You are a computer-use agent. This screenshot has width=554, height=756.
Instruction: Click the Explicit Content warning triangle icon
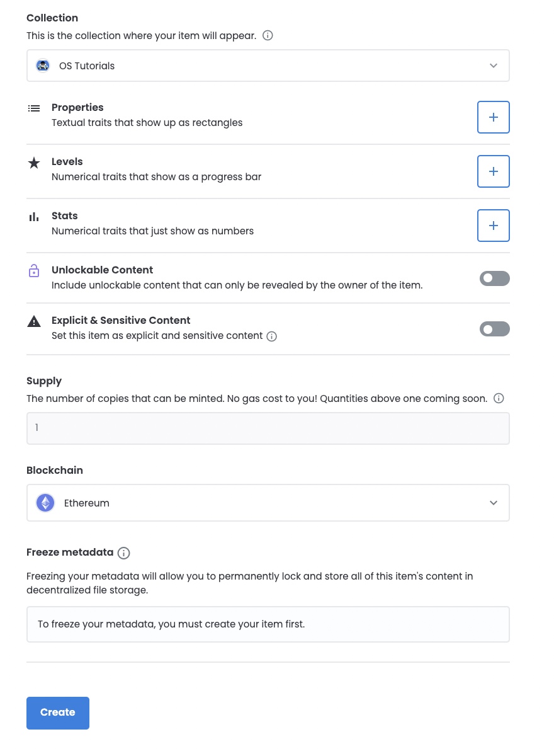pyautogui.click(x=34, y=321)
